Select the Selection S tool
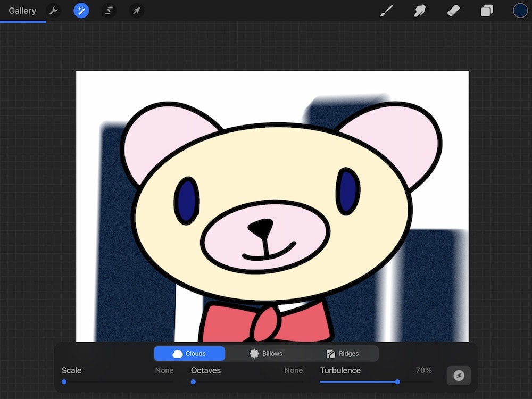The image size is (532, 399). click(109, 11)
